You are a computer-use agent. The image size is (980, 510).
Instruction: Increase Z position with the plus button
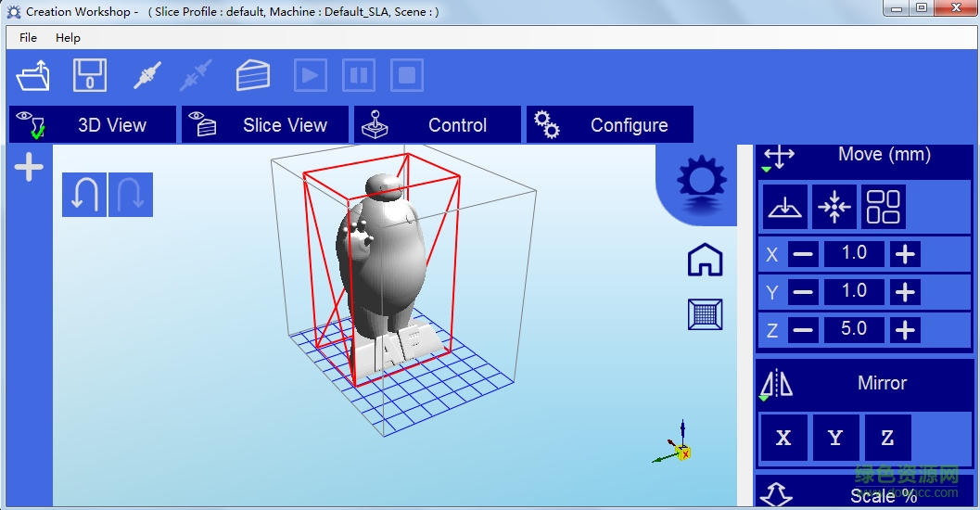(x=905, y=329)
